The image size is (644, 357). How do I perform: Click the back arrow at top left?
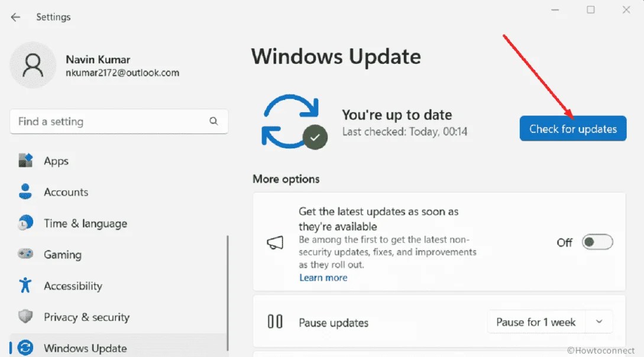click(x=15, y=17)
